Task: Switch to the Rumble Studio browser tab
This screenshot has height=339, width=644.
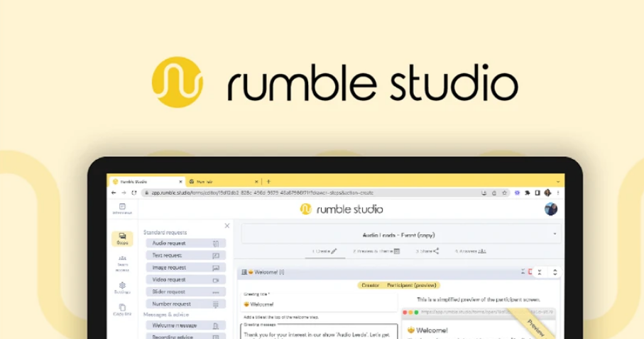Action: (x=147, y=182)
